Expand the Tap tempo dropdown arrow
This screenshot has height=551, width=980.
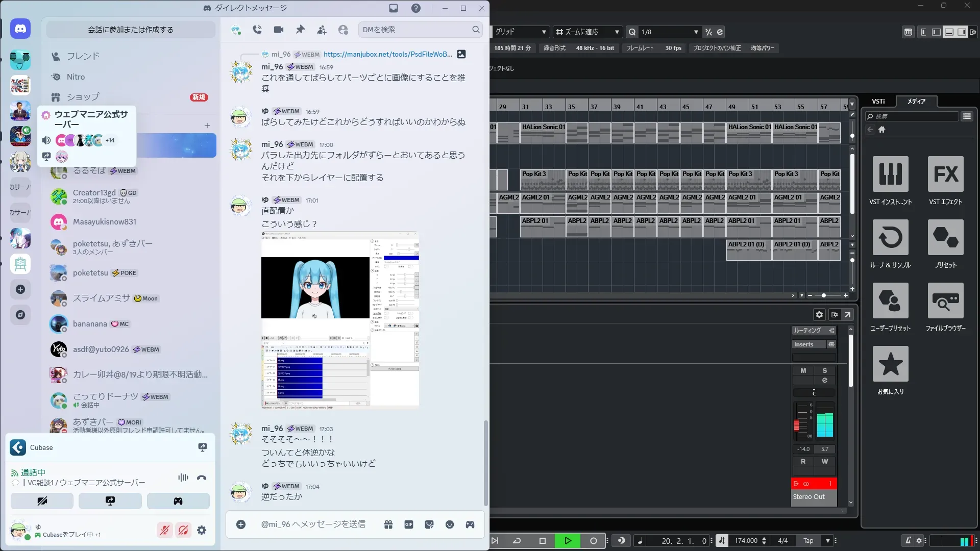827,541
